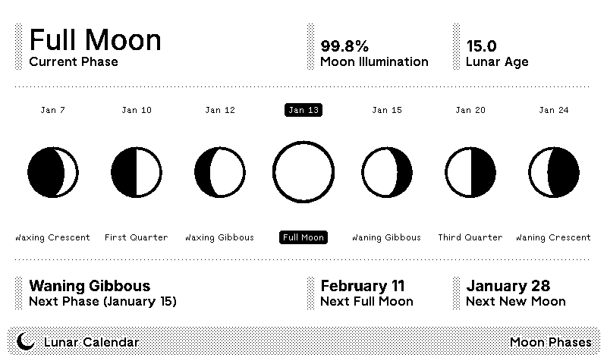Click the Waning Crescent moon icon

[x=554, y=172]
